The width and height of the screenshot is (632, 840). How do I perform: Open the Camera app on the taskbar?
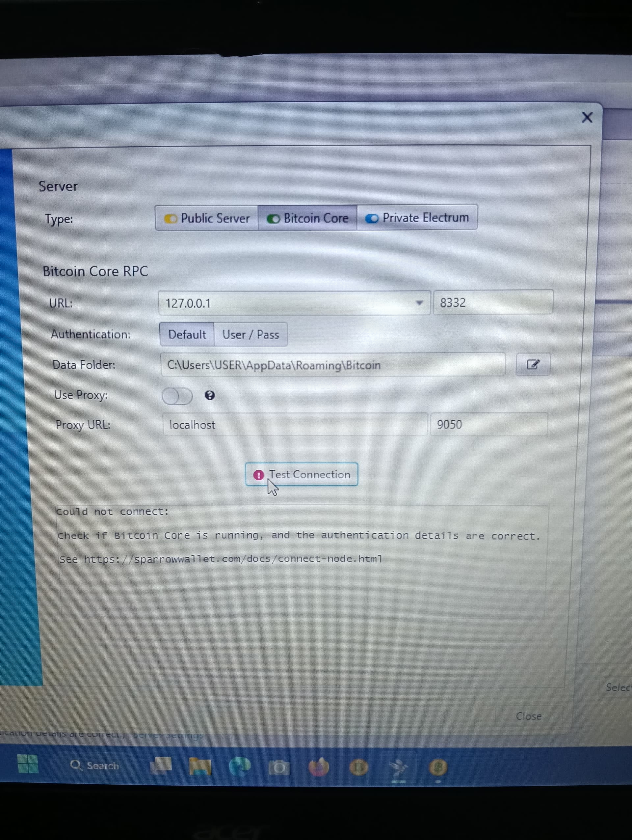pos(279,768)
